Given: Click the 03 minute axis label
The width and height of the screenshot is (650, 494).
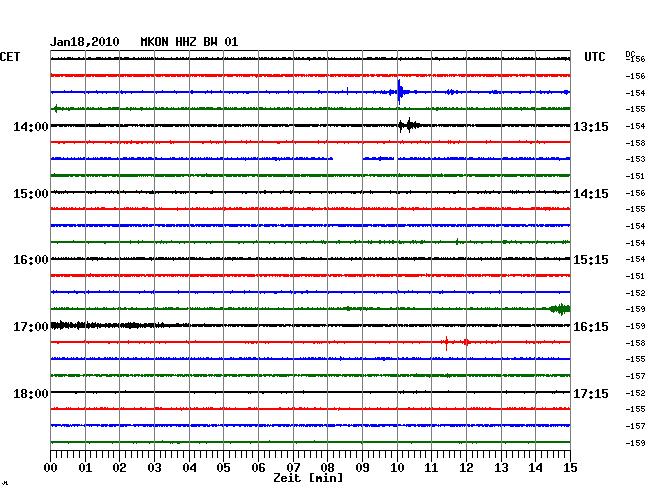Looking at the screenshot, I should [154, 468].
